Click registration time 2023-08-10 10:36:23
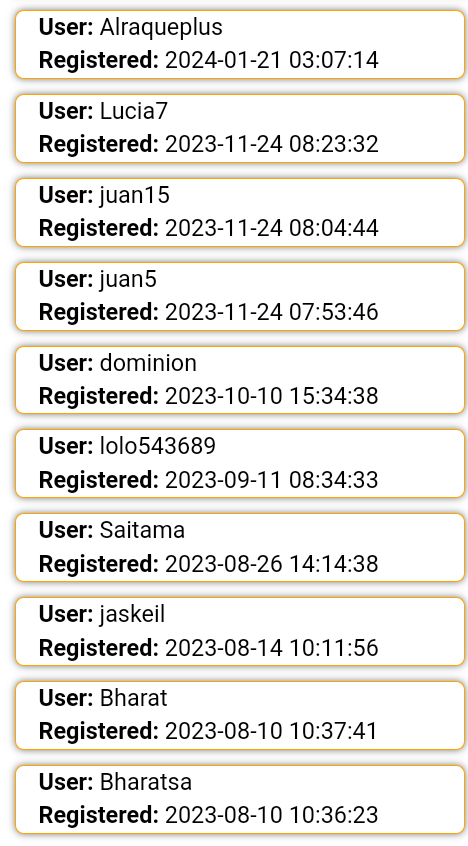Viewport: 468px width, 846px height. [x=272, y=815]
